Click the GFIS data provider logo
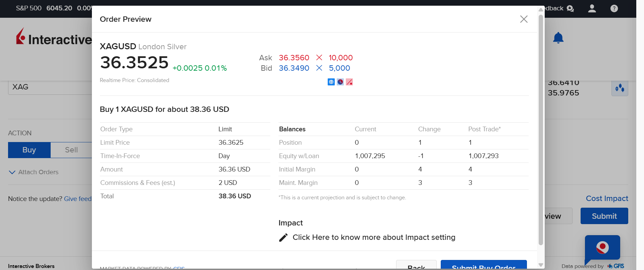 click(x=616, y=266)
